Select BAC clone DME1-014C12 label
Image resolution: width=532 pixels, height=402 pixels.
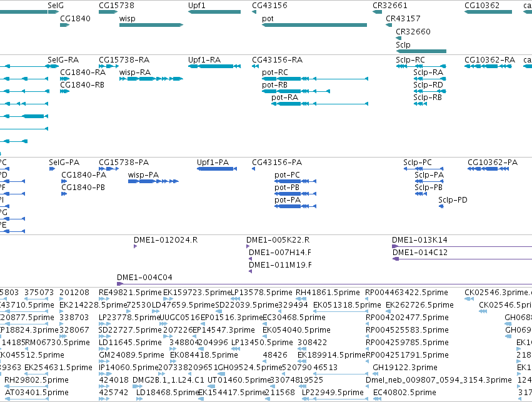pyautogui.click(x=419, y=253)
